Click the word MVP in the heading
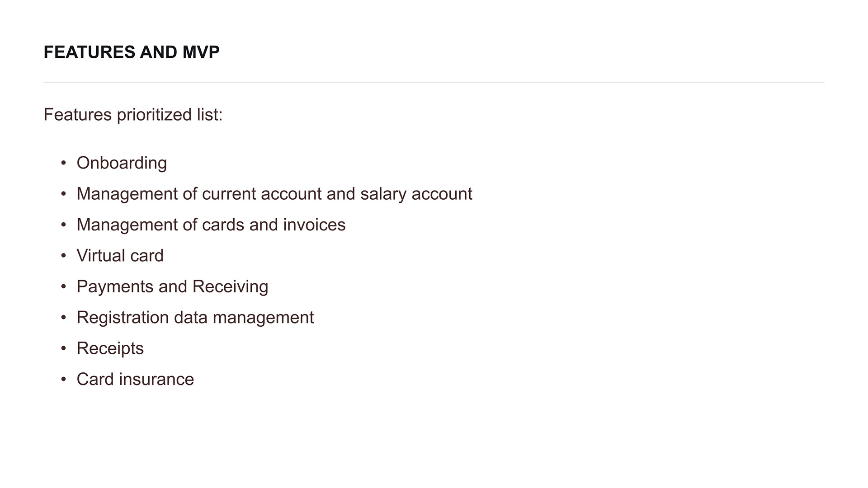The width and height of the screenshot is (868, 488). 201,52
